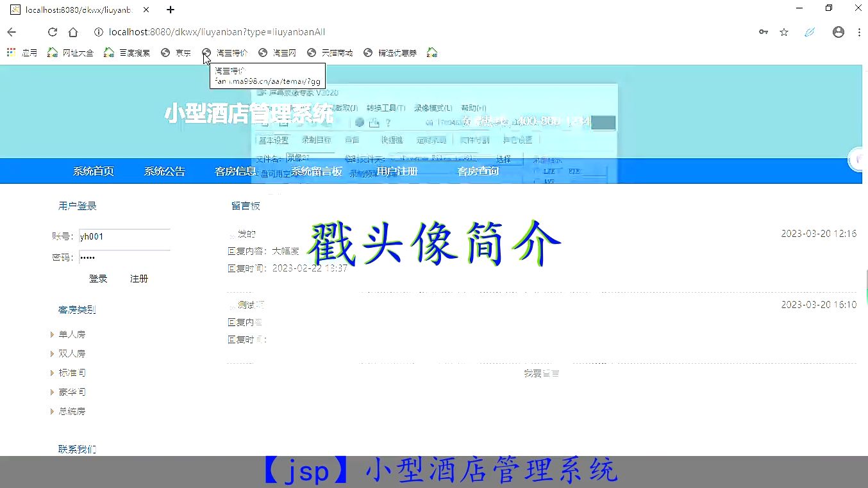Open the 精选优惠券 bookmark
Viewport: 868px width, 488px height.
(390, 53)
